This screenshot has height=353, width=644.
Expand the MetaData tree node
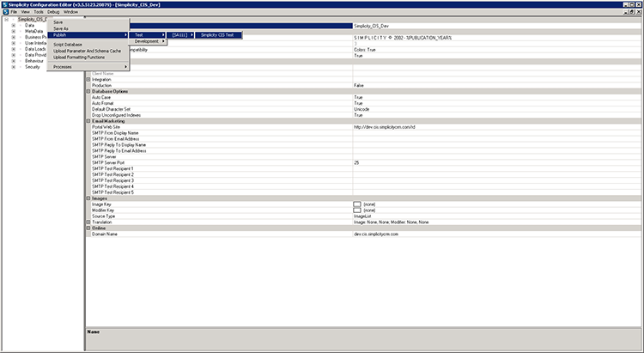pos(13,31)
